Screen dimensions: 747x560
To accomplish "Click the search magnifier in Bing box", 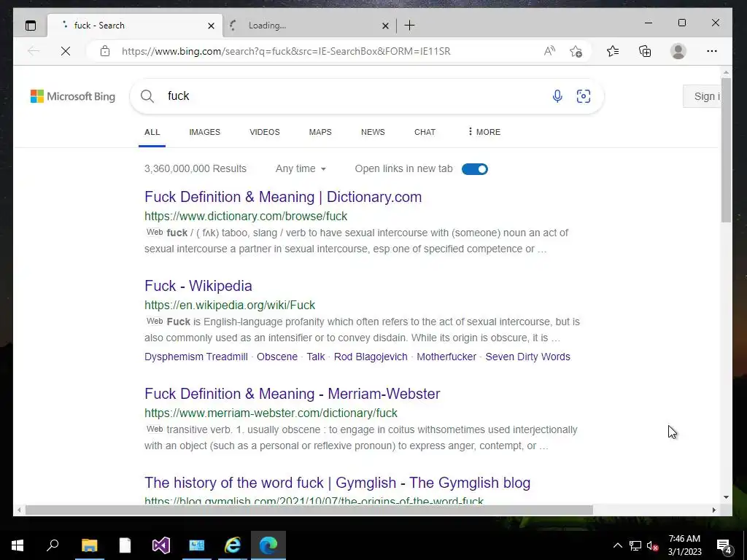I will (x=147, y=96).
